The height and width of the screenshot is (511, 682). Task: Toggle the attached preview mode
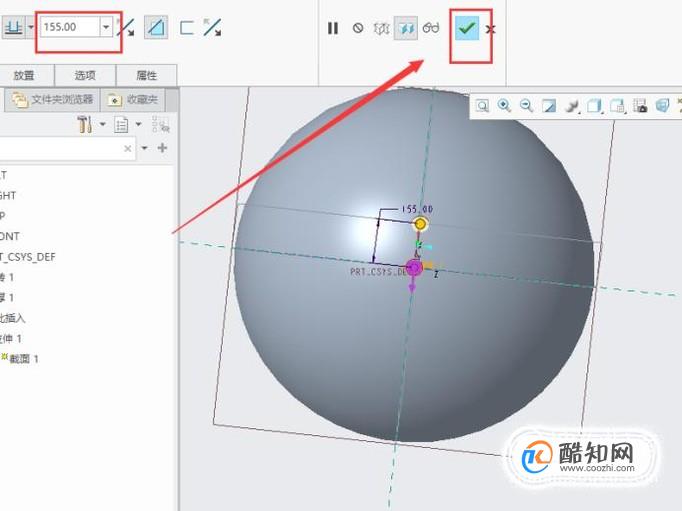tap(405, 28)
